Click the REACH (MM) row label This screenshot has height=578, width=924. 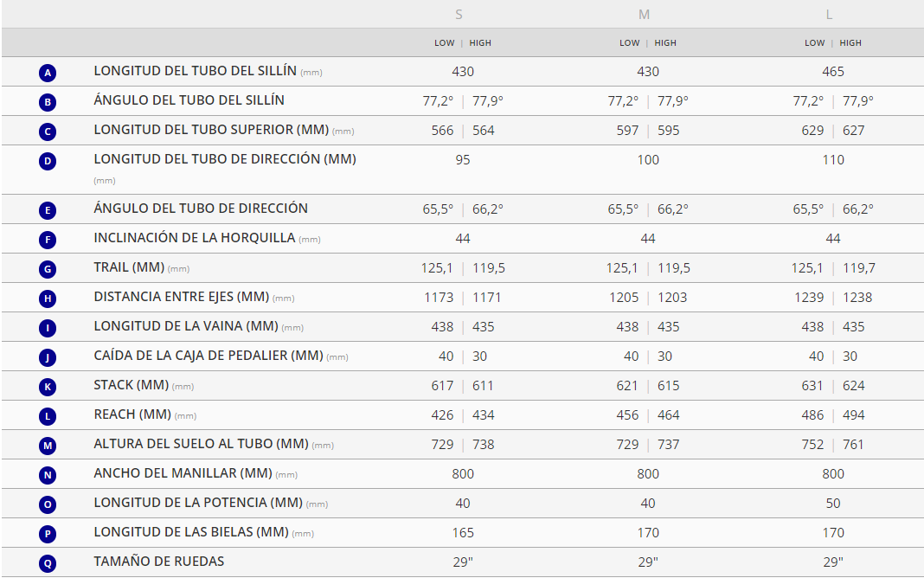coord(132,415)
